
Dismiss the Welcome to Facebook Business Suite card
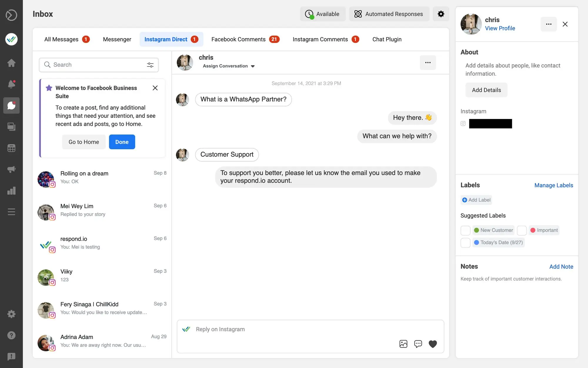(155, 88)
